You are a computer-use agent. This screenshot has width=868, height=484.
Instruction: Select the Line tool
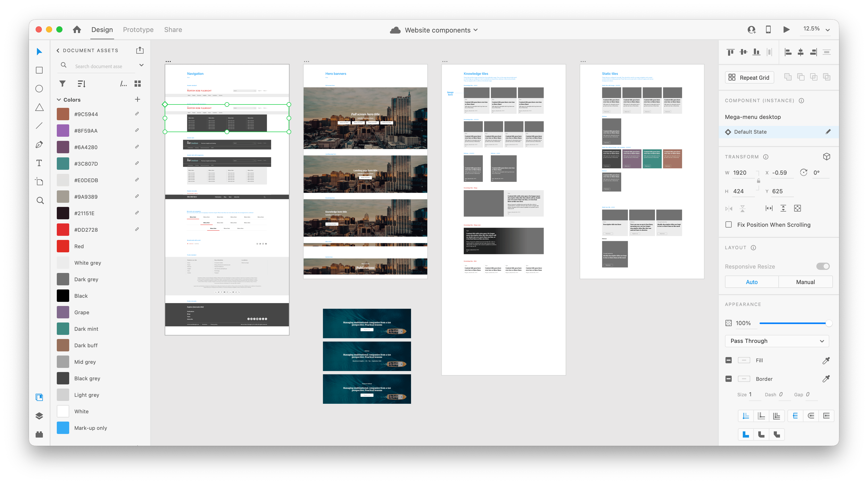[39, 126]
